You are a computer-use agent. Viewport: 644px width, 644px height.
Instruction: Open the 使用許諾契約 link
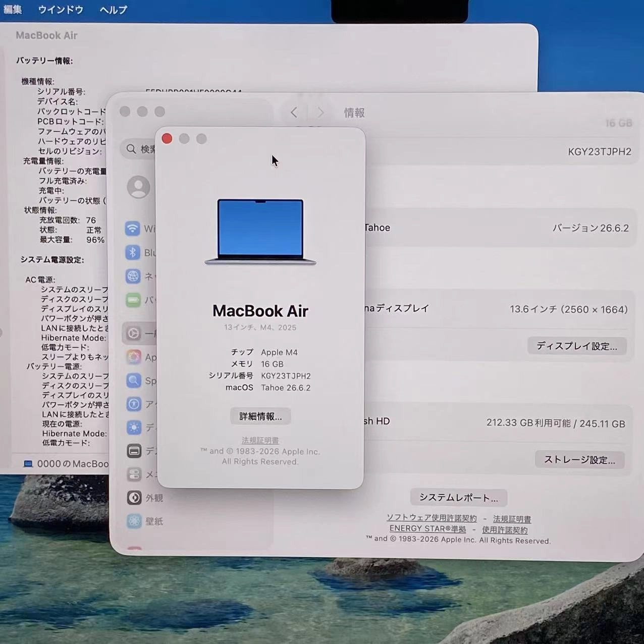pos(505,530)
